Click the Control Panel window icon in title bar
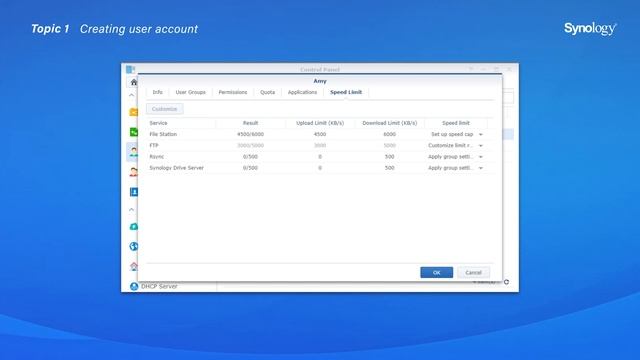This screenshot has width=640, height=360. tap(130, 69)
